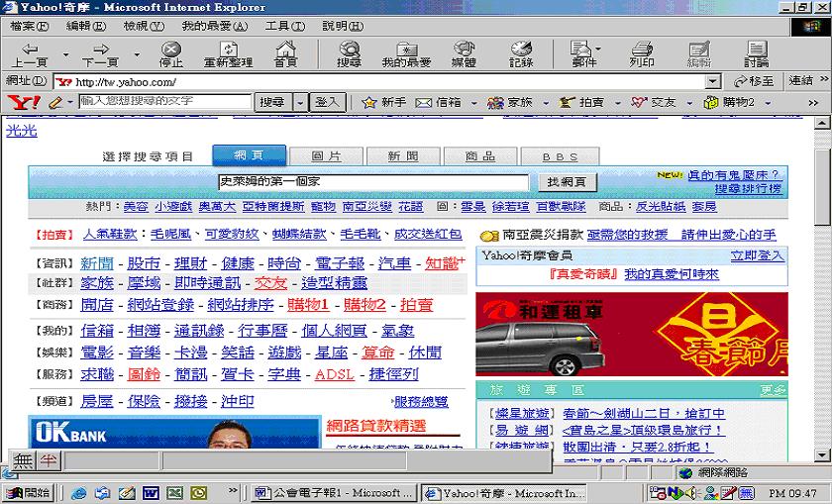832x504 pixels.
Task: Toggle the 半 half-width IME button
Action: click(x=49, y=460)
